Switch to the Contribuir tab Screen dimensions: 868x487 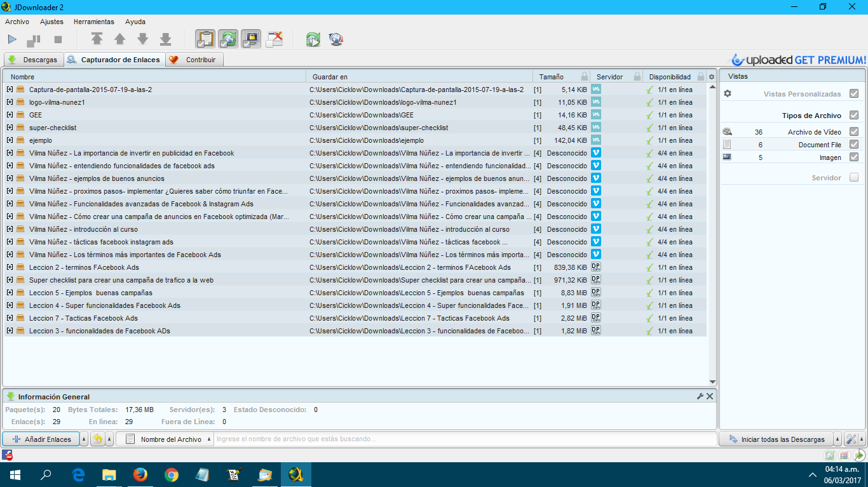194,60
